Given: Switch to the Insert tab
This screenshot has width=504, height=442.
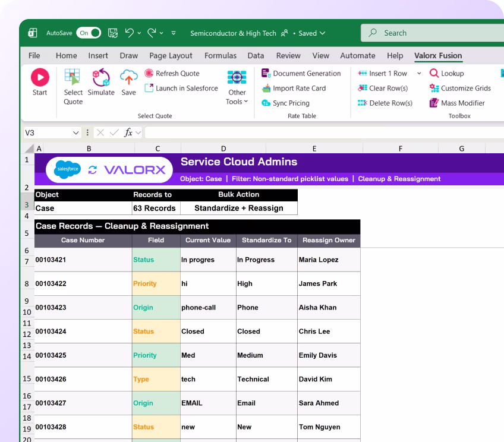Looking at the screenshot, I should pos(98,56).
